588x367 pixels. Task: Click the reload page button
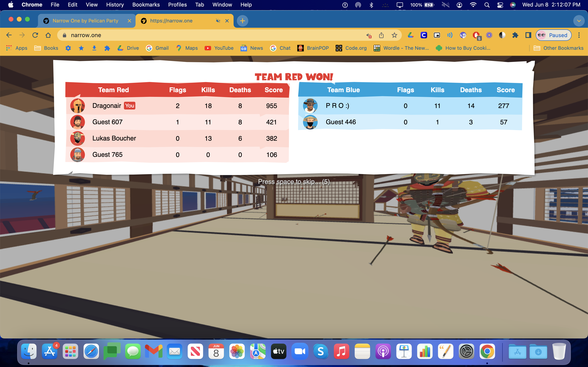click(35, 35)
